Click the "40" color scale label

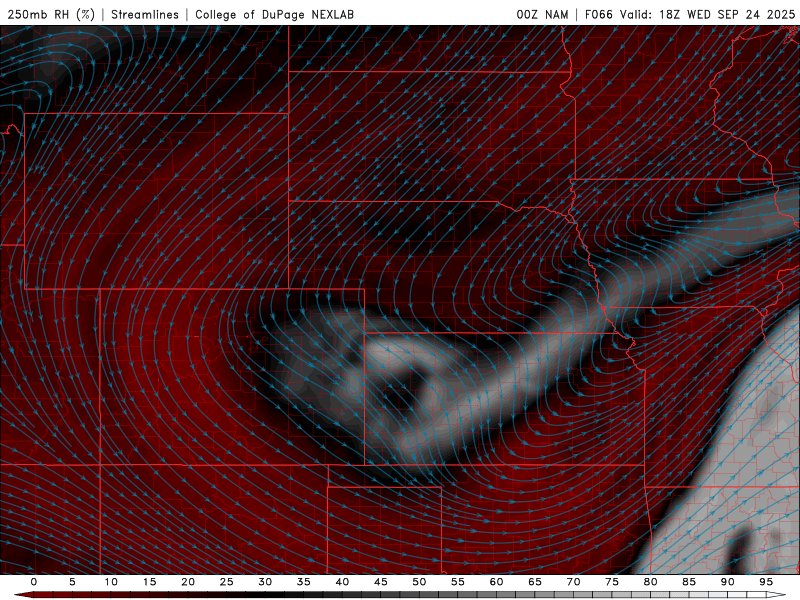tap(342, 582)
